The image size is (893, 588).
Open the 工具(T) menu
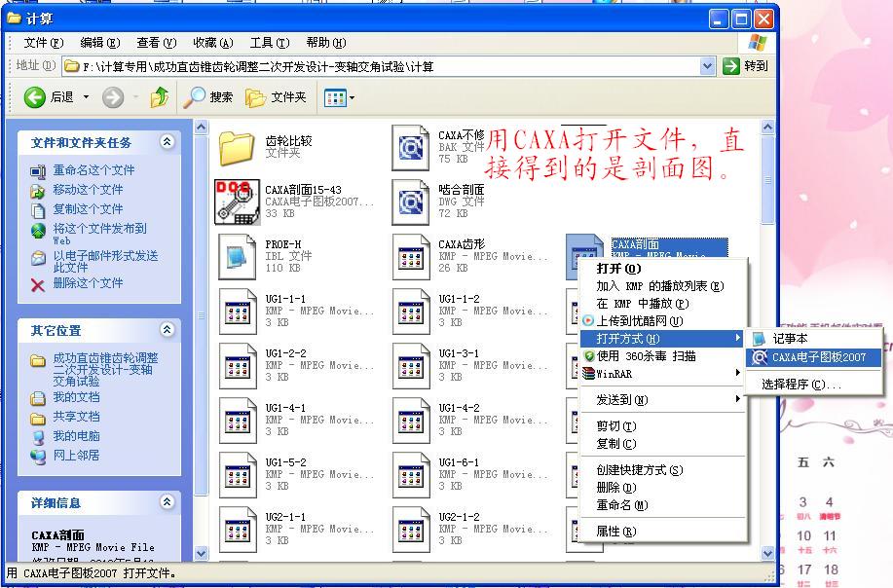click(270, 43)
